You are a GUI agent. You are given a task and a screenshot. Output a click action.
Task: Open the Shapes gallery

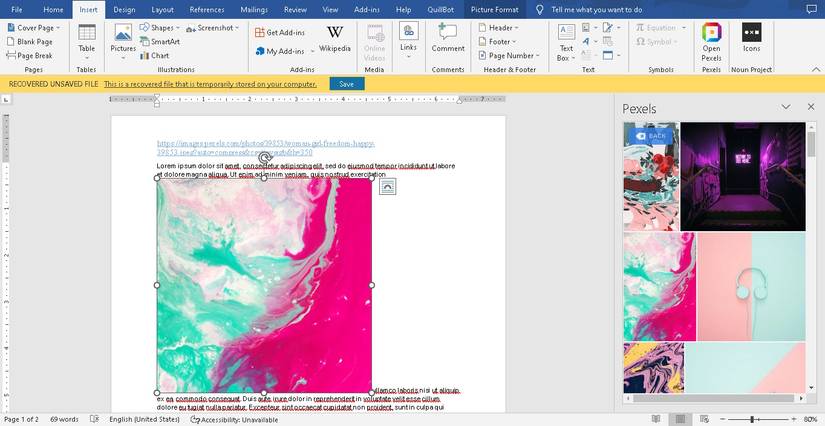pos(160,27)
